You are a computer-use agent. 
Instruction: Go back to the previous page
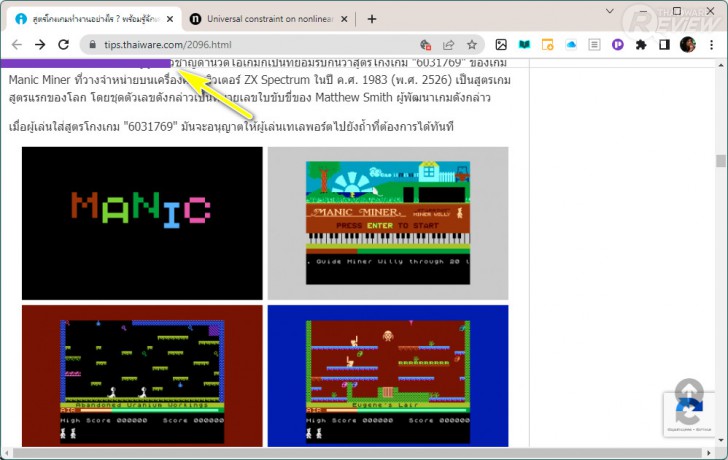[17, 45]
